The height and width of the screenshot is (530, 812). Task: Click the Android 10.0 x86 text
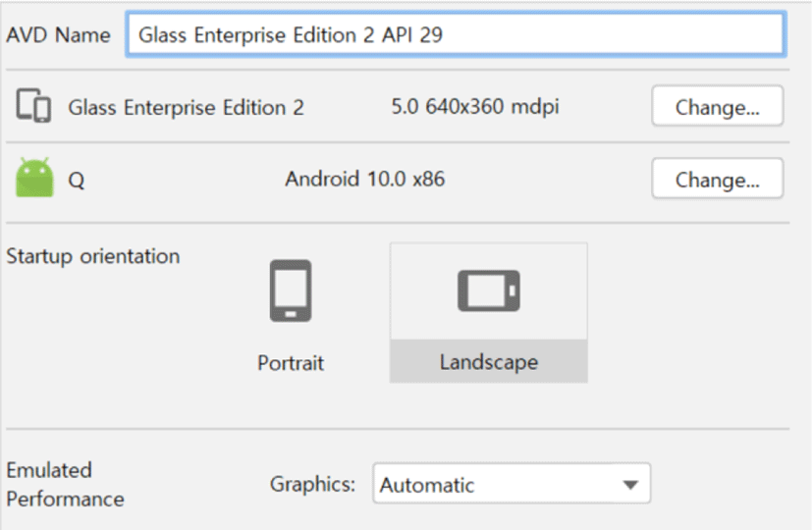coord(364,179)
